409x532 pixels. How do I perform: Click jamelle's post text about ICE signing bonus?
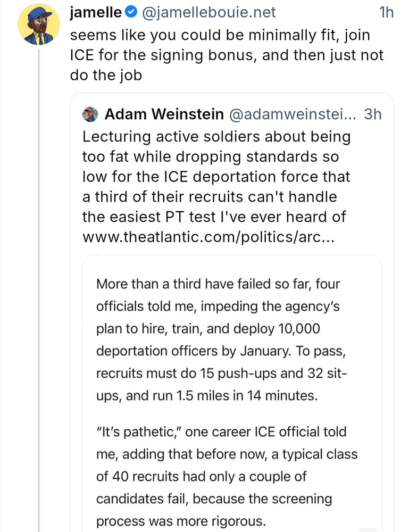pyautogui.click(x=227, y=56)
